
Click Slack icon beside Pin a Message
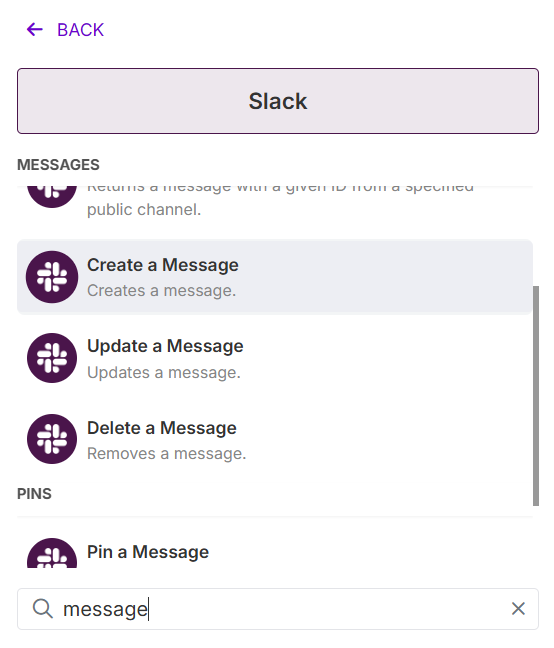tap(52, 554)
